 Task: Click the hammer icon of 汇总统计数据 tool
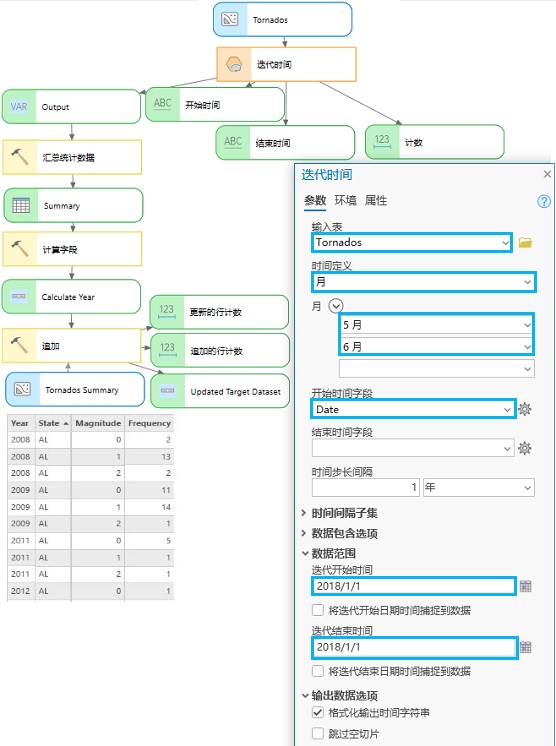20,157
